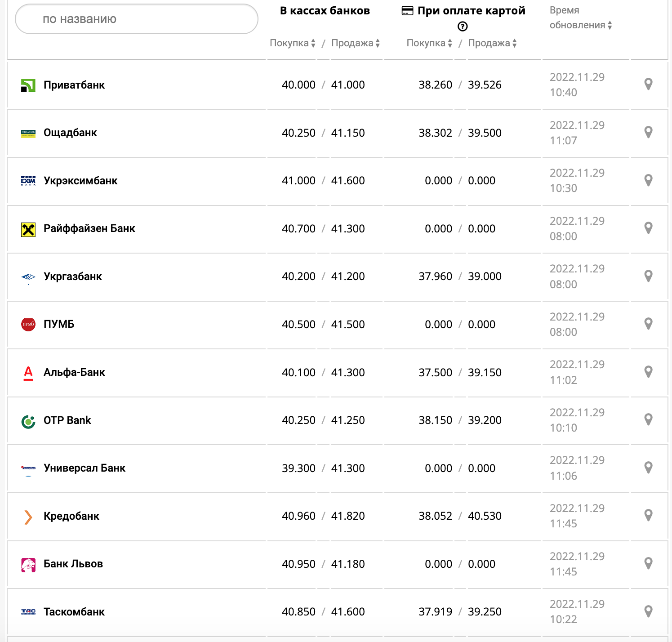Click the Укрэксимбанк map marker icon
The height and width of the screenshot is (642, 672).
pos(648,180)
